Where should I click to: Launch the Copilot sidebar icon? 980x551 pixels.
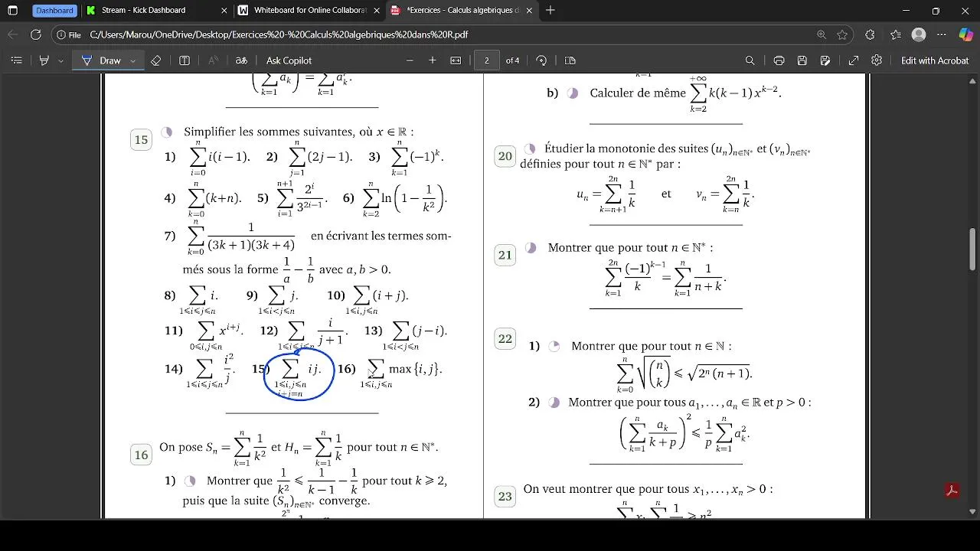966,34
